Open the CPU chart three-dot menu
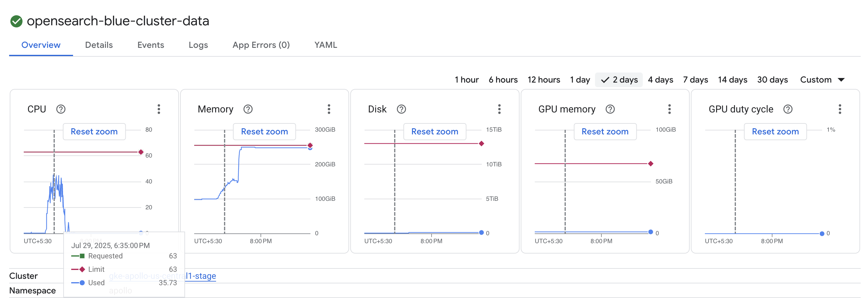Screen dimensions: 868x298 pyautogui.click(x=159, y=109)
